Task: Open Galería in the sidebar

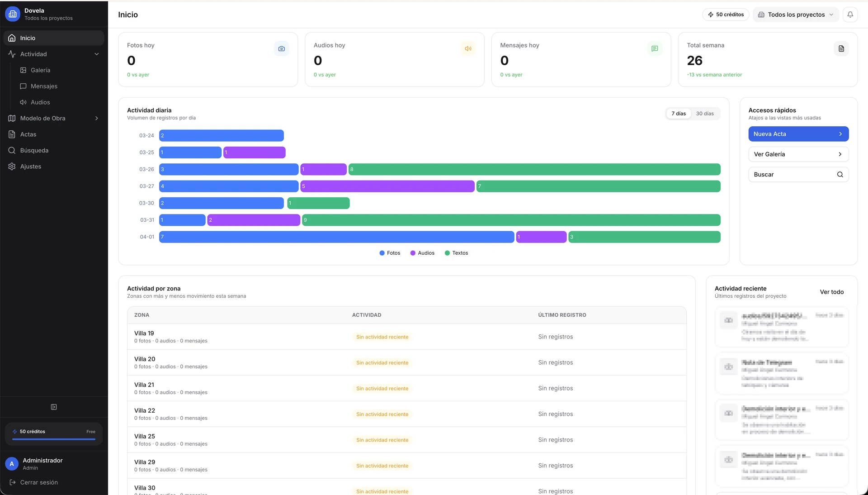Action: coord(40,70)
